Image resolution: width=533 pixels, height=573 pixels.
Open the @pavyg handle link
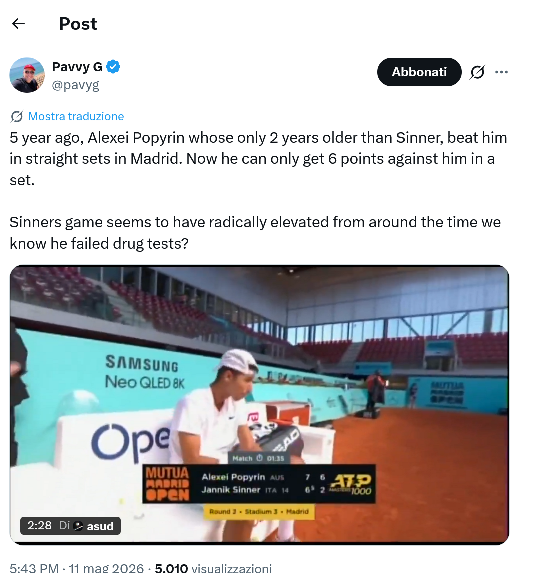click(76, 85)
